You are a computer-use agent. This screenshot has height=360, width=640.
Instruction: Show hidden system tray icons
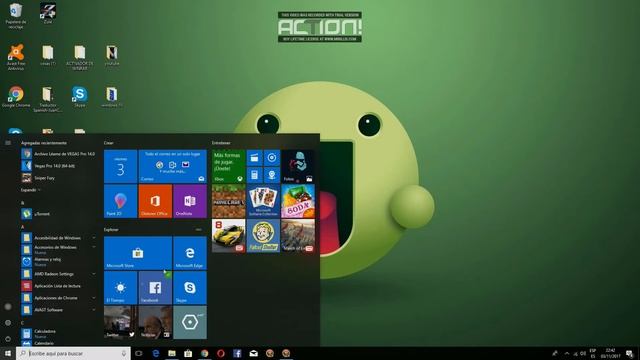tap(567, 353)
